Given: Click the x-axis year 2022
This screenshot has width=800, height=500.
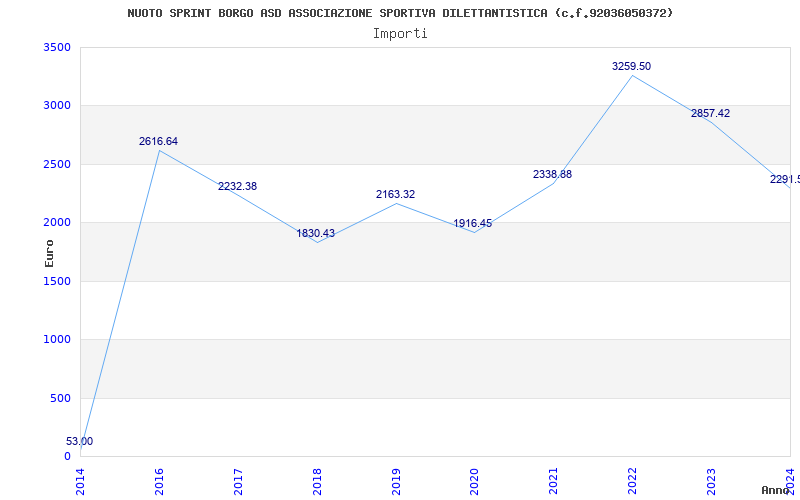Looking at the screenshot, I should coord(633,481).
